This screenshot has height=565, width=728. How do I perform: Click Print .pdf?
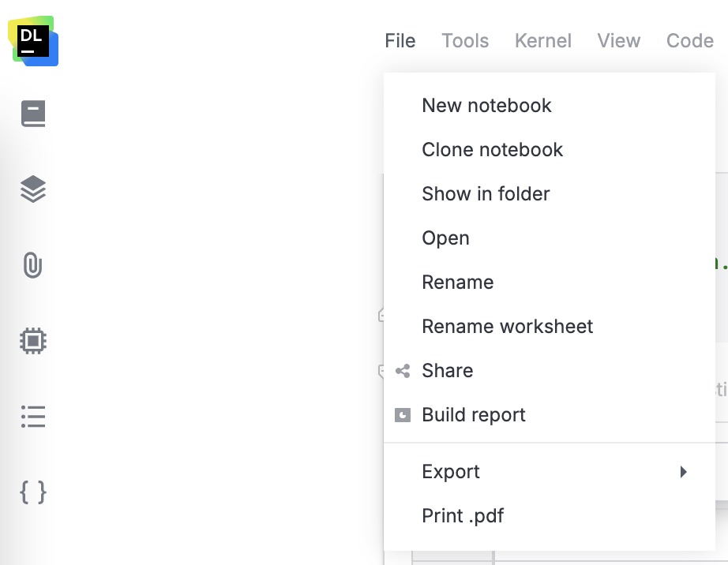pos(462,515)
